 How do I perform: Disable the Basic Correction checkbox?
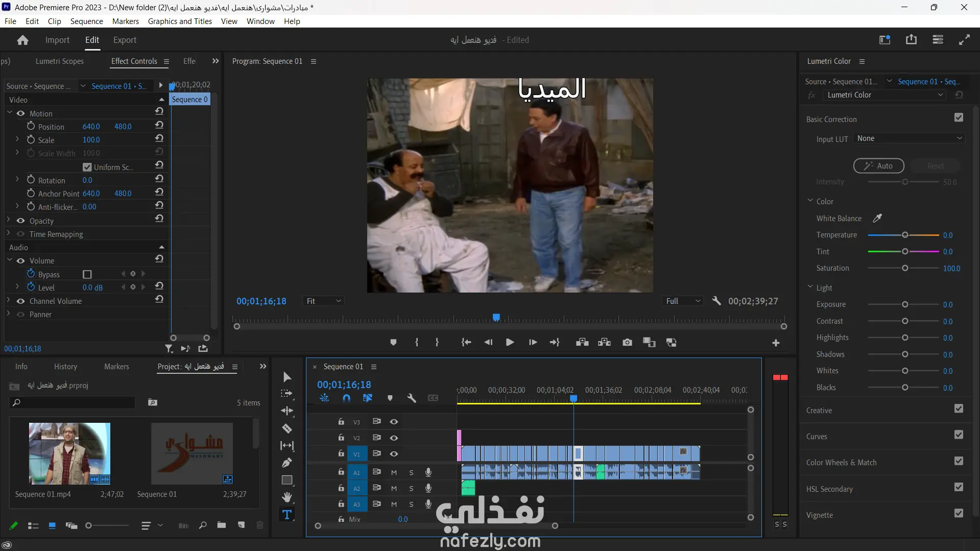coord(959,118)
